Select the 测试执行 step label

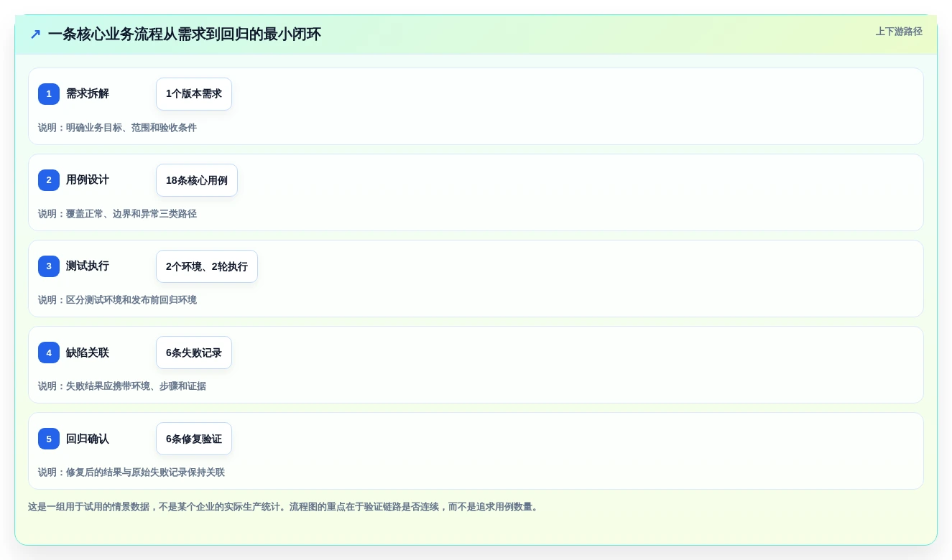88,266
